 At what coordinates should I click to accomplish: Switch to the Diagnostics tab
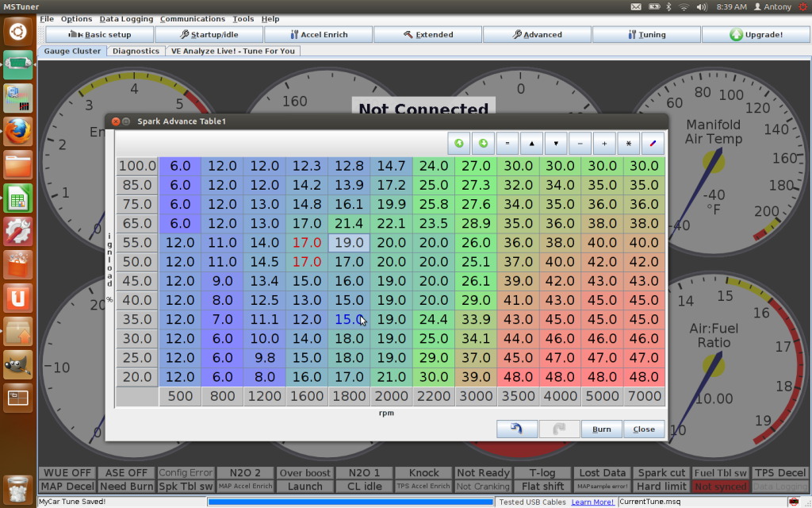(136, 51)
